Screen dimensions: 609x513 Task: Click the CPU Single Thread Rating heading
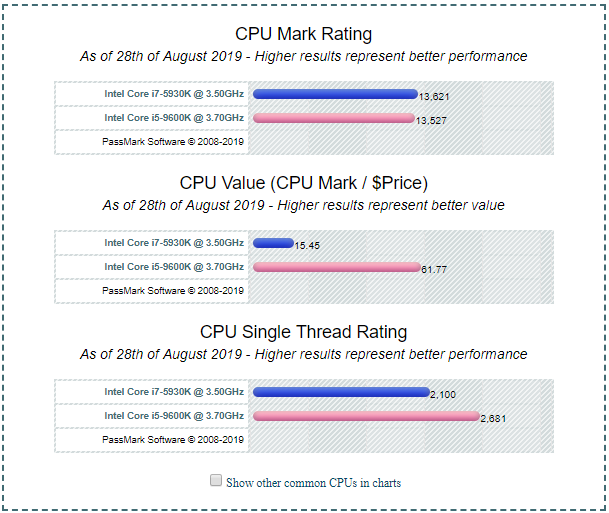pyautogui.click(x=303, y=332)
